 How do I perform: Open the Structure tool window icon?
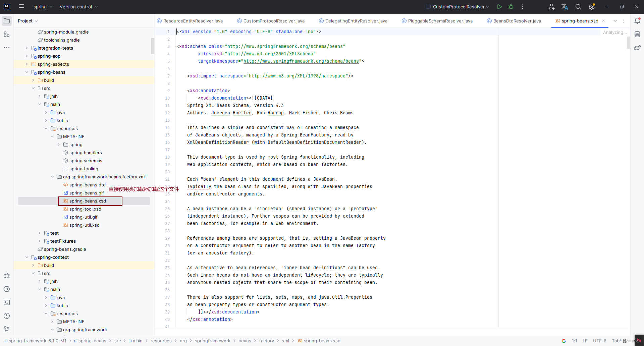click(7, 34)
